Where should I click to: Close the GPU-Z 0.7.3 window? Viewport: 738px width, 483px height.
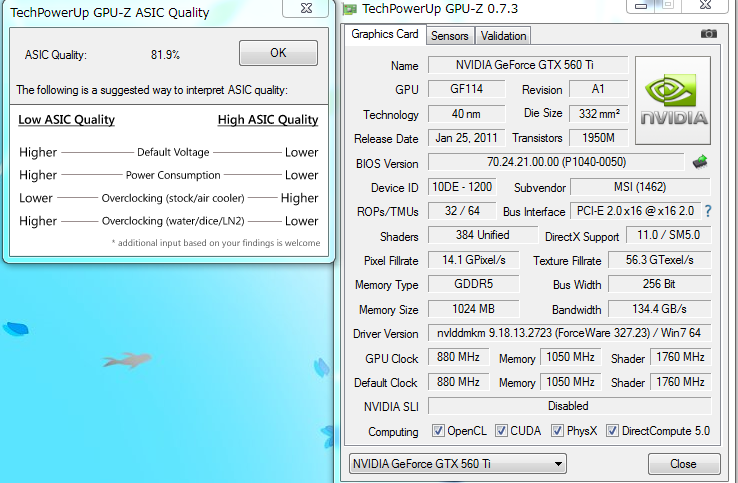coord(705,6)
